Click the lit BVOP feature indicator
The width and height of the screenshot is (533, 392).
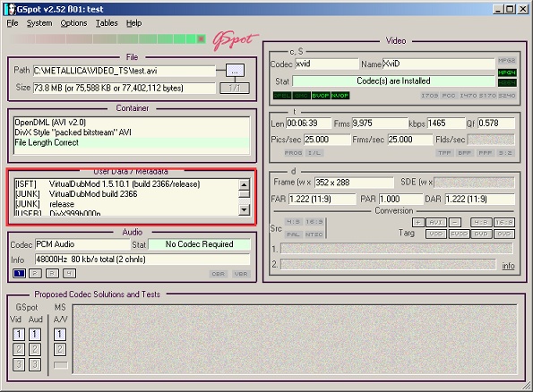click(321, 96)
